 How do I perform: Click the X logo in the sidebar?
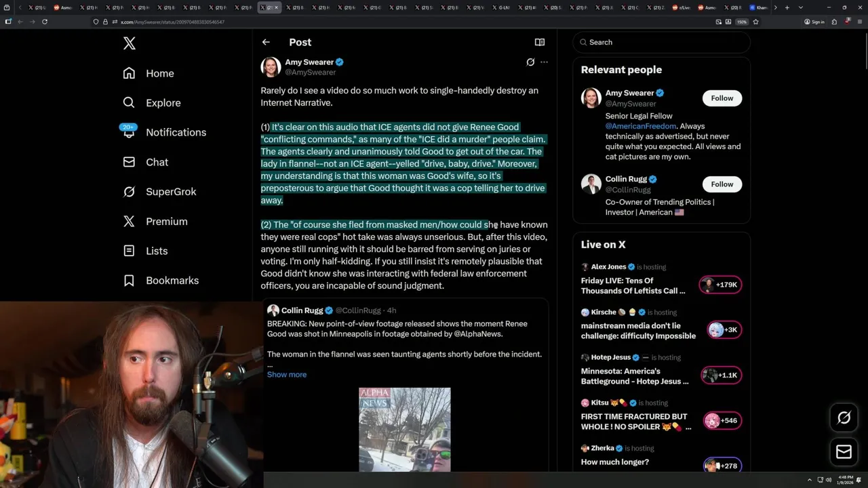pyautogui.click(x=130, y=43)
